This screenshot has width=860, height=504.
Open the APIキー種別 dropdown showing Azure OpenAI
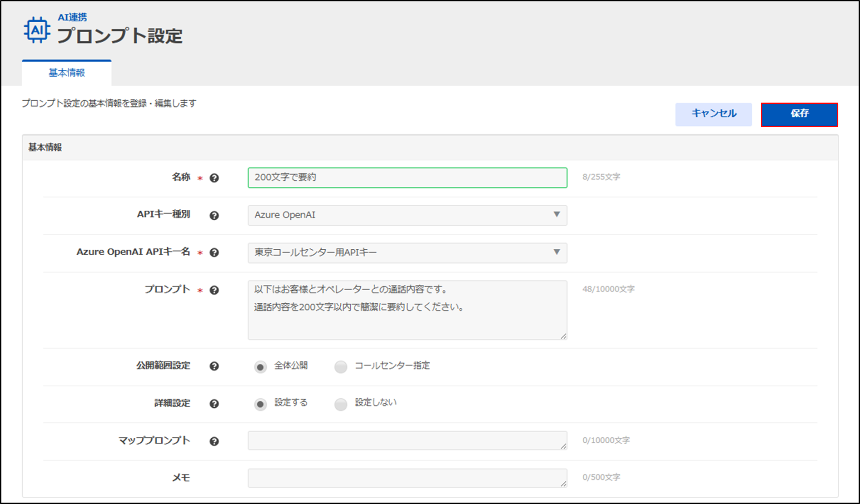pos(407,215)
